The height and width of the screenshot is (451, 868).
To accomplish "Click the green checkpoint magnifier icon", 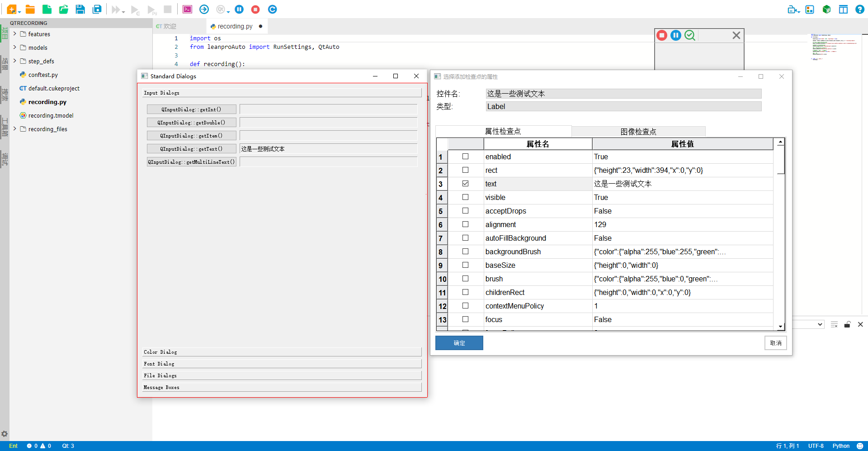I will coord(690,35).
